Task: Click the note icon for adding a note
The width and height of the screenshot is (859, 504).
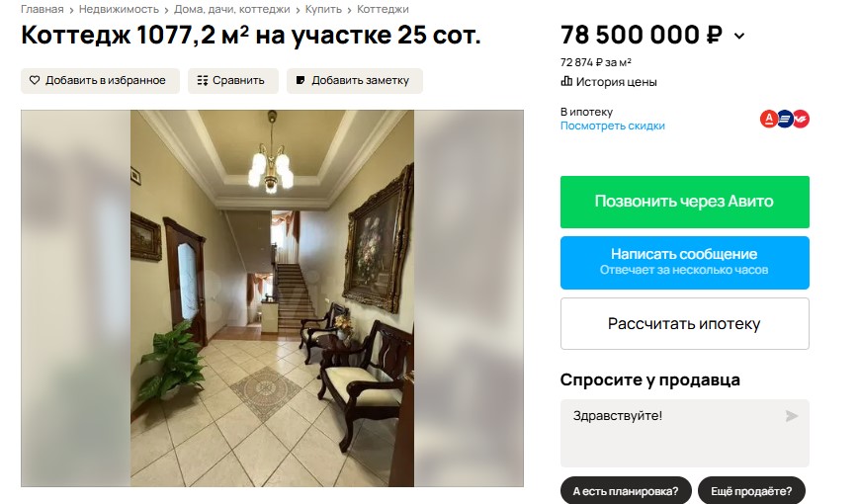Action: pyautogui.click(x=301, y=80)
